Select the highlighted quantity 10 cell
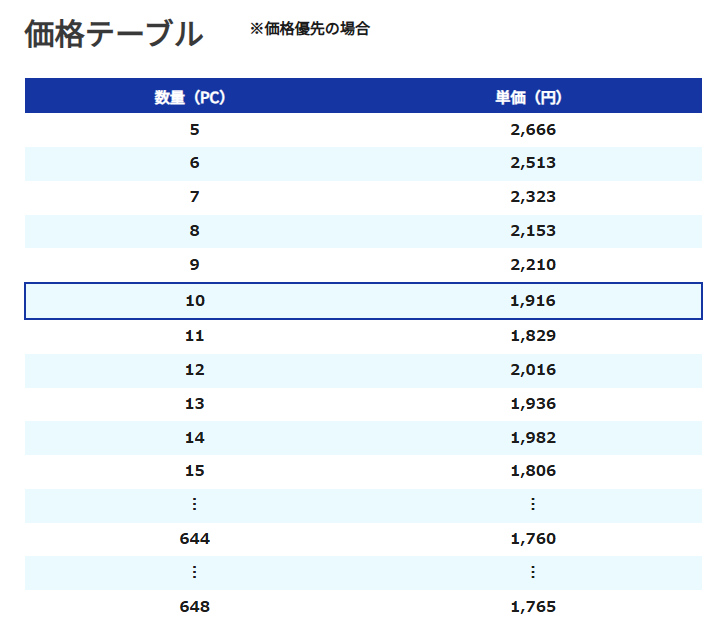This screenshot has width=723, height=630. coord(194,301)
